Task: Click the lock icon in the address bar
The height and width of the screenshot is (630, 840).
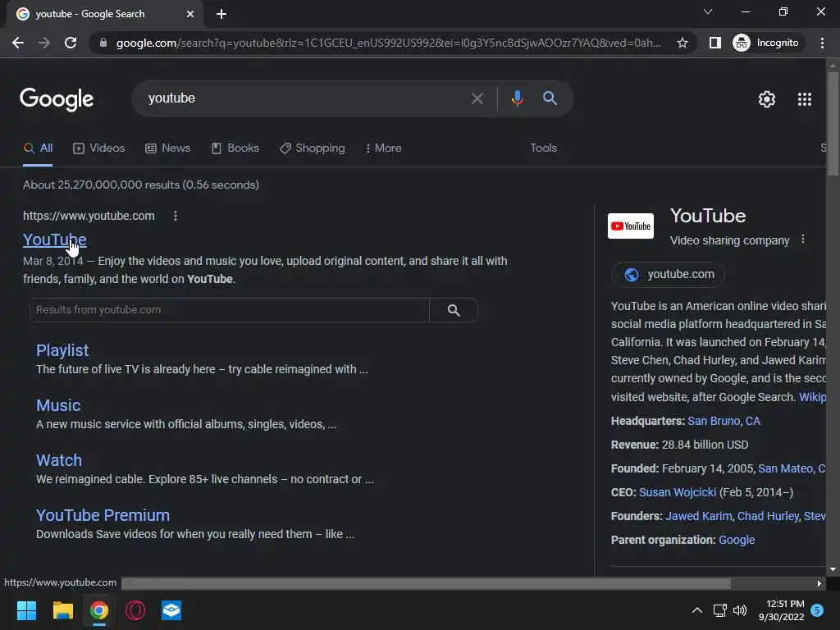Action: [x=103, y=43]
